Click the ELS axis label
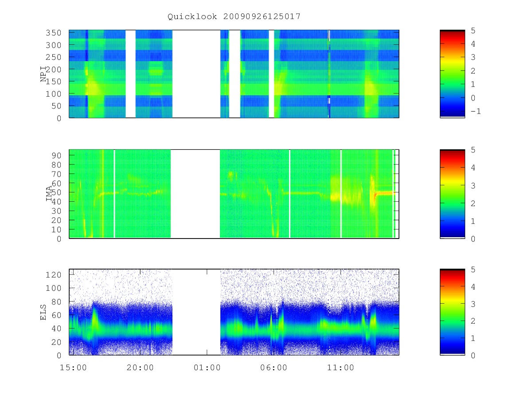 coord(43,312)
